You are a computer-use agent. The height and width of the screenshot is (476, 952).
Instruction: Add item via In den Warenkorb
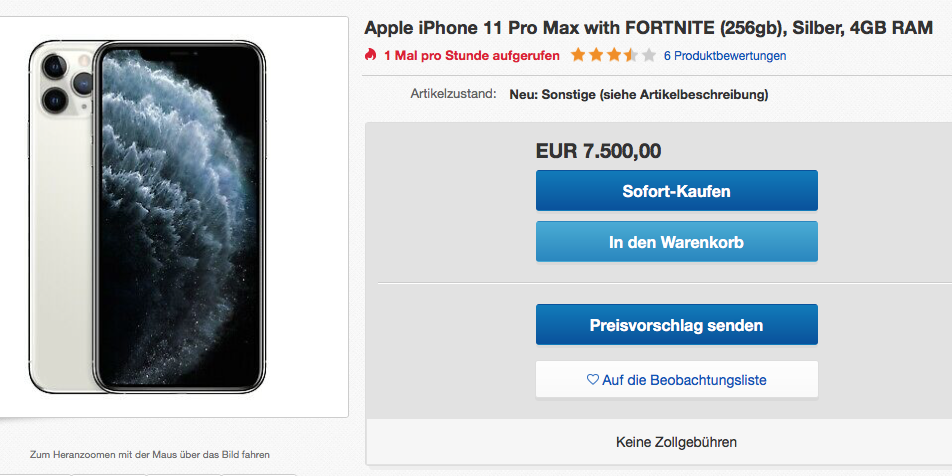(676, 242)
